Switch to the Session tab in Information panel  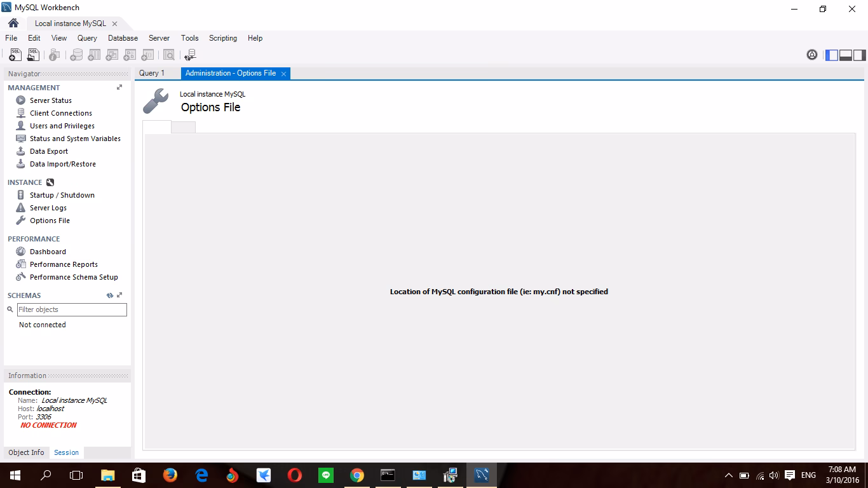pyautogui.click(x=66, y=452)
